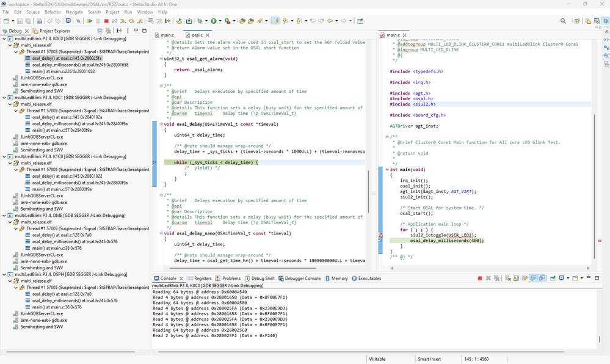The width and height of the screenshot is (610, 364).
Task: Select main() at main.c:226 stack frame
Action: coord(63,71)
